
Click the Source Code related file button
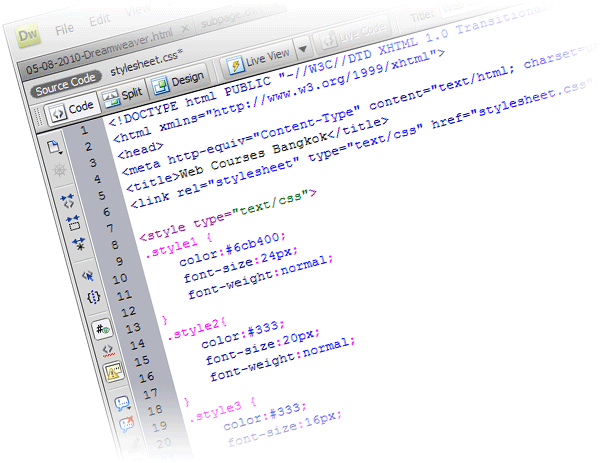[65, 85]
